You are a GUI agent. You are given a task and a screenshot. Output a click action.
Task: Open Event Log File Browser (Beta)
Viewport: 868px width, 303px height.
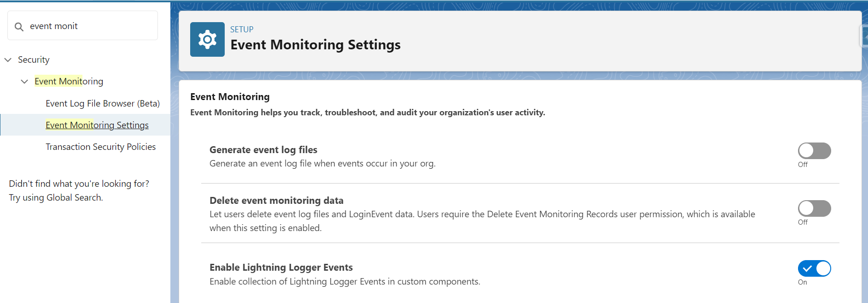tap(103, 103)
